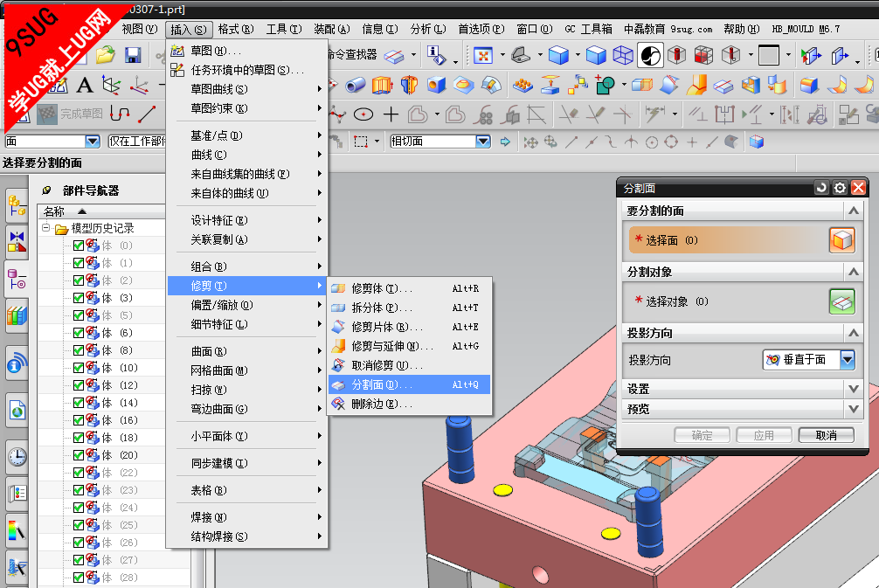
Task: Click the 应用 button in dialog
Action: [764, 435]
